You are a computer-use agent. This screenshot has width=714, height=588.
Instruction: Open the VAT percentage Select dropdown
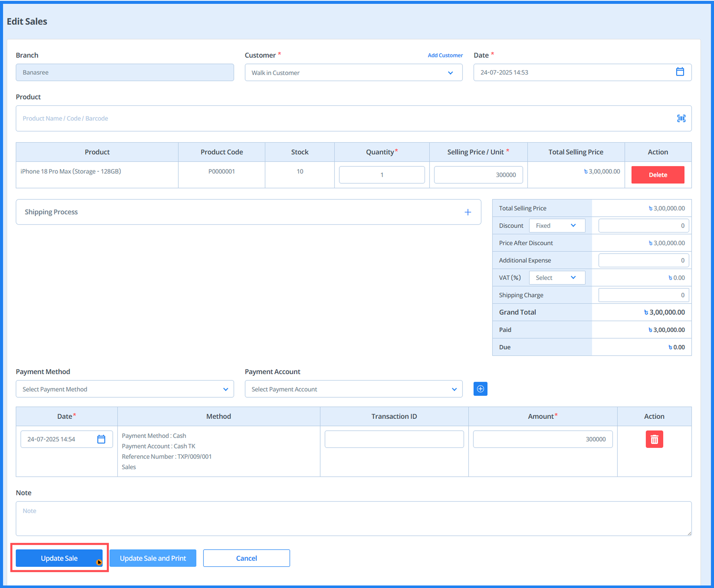coord(557,277)
